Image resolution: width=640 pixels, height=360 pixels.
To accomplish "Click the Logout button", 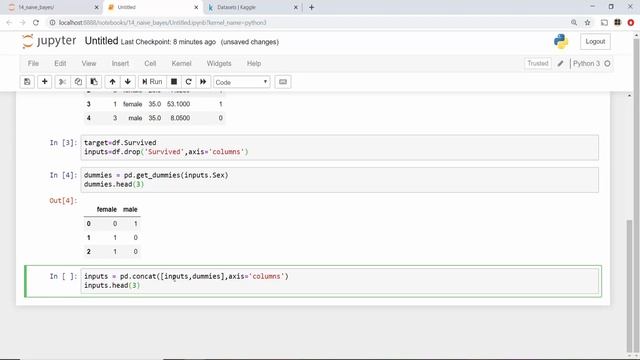I will click(595, 42).
